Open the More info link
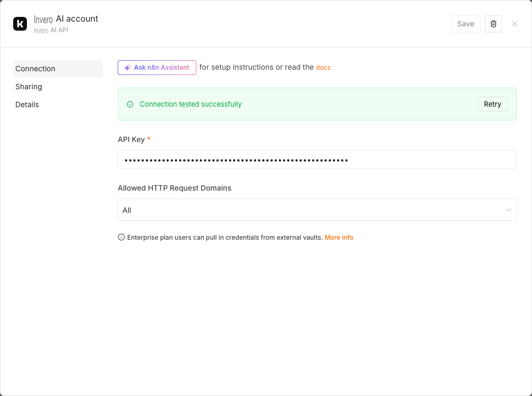The width and height of the screenshot is (532, 396). click(x=339, y=238)
